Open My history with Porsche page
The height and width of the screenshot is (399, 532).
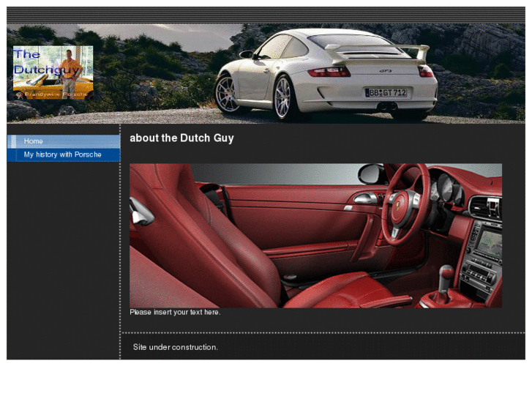pos(64,155)
